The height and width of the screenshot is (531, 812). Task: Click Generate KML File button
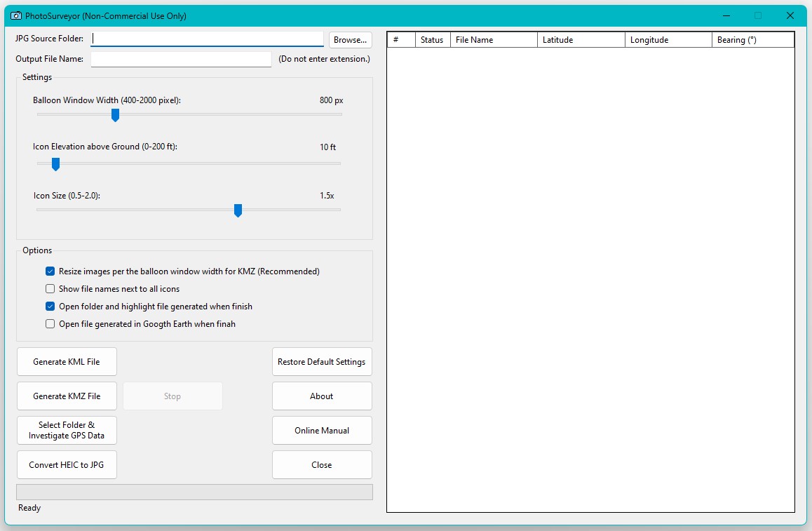coord(67,362)
